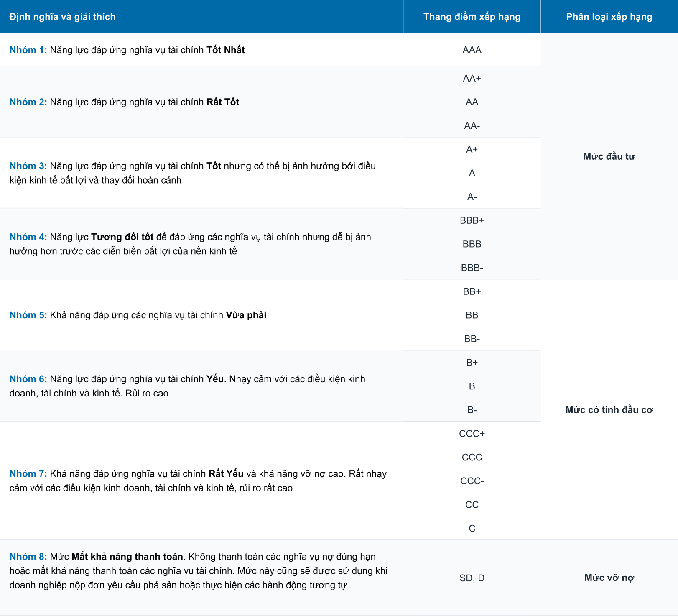Click the bold 'Mất khả năng thanh toán' text
This screenshot has height=616, width=678.
[x=127, y=557]
